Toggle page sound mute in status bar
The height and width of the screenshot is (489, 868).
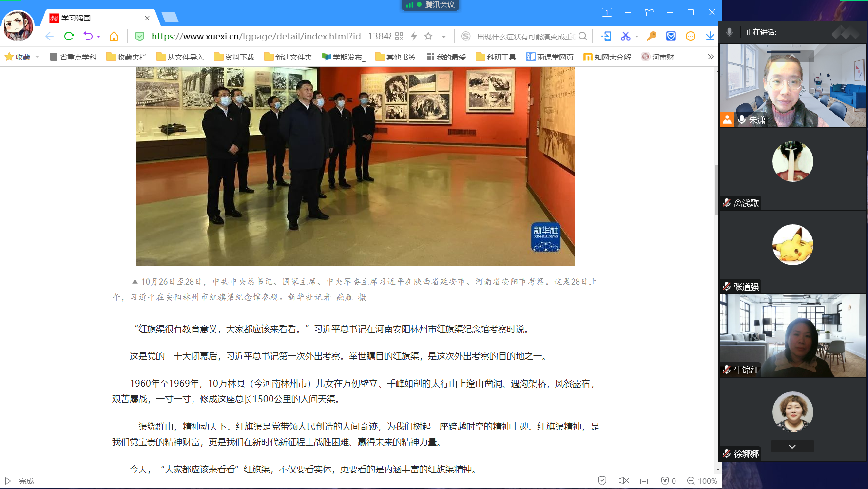point(623,481)
